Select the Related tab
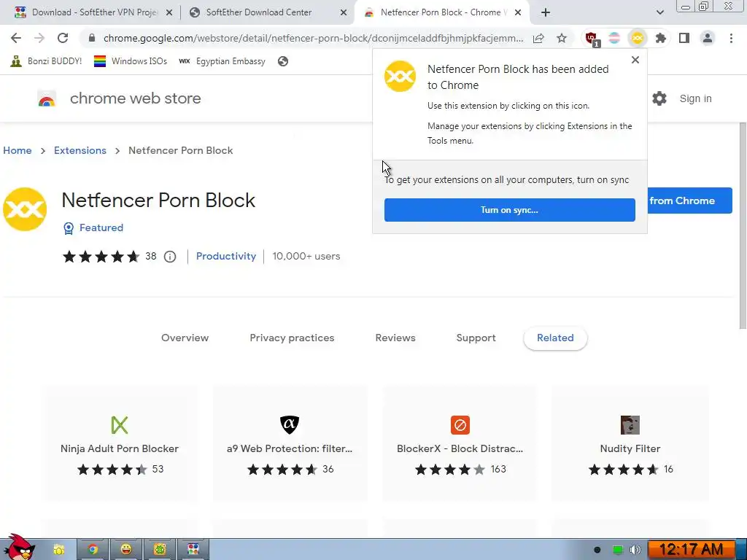This screenshot has width=747, height=560. point(555,338)
